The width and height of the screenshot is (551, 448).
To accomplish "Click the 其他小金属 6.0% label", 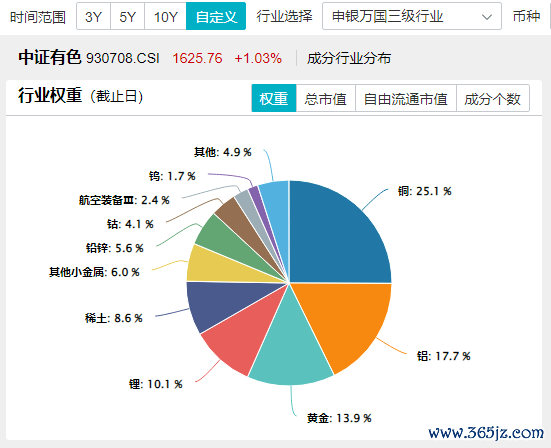I will coord(94,272).
